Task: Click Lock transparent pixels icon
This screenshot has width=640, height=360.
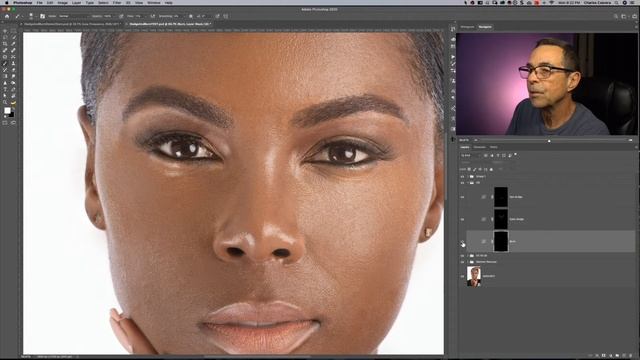Action: click(469, 169)
